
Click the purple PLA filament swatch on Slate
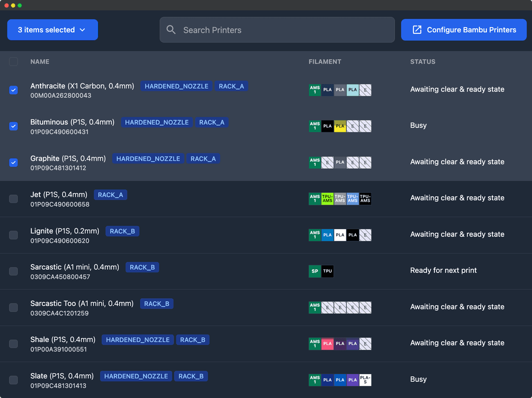pyautogui.click(x=352, y=380)
